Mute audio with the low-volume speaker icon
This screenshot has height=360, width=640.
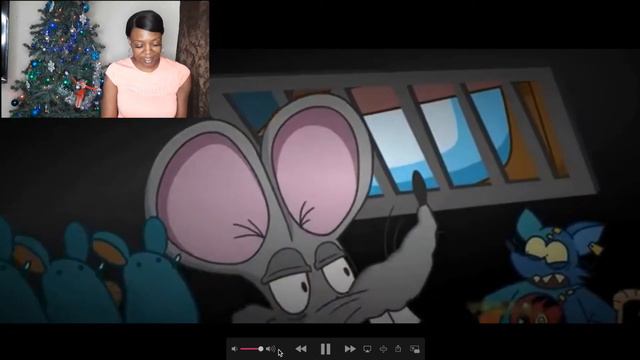[234, 349]
